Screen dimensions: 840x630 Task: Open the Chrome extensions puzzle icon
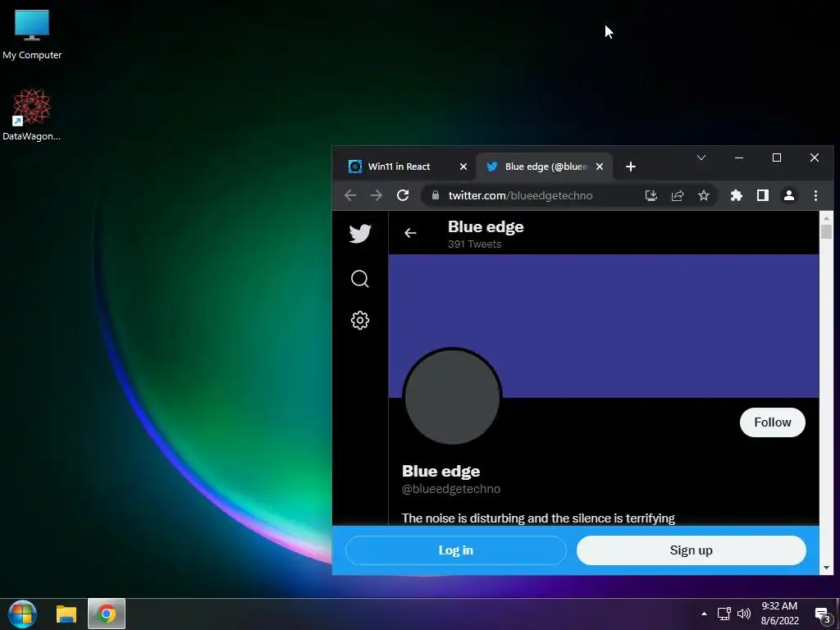737,195
